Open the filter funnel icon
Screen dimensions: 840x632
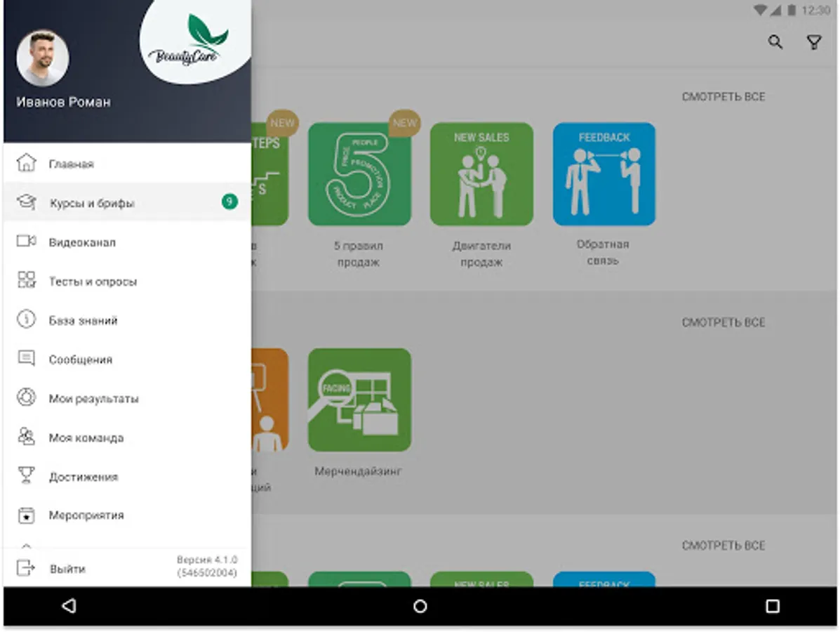pyautogui.click(x=814, y=42)
